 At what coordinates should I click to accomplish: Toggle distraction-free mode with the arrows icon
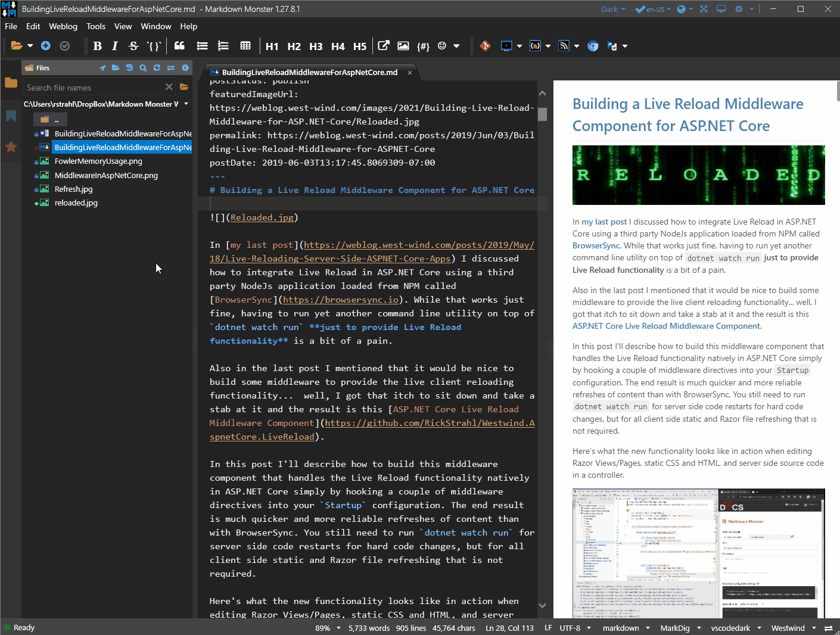(x=704, y=9)
